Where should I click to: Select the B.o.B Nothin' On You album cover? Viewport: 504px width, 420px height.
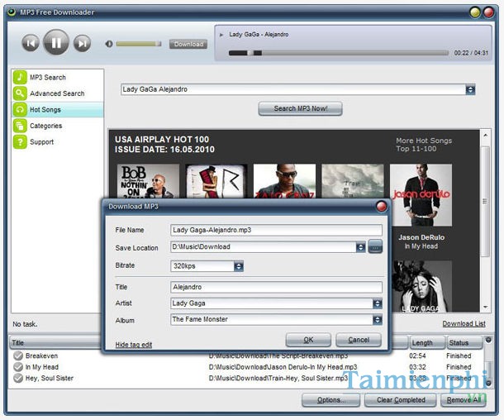148,181
